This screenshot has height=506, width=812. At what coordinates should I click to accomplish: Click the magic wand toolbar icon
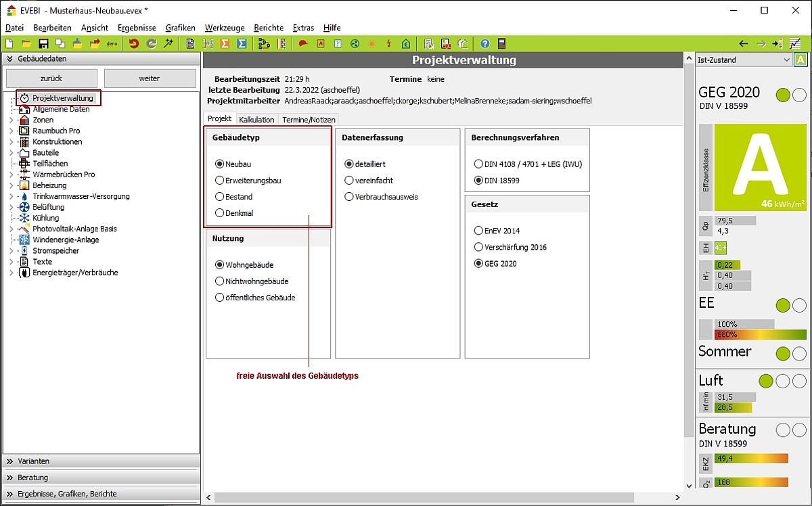pos(168,44)
